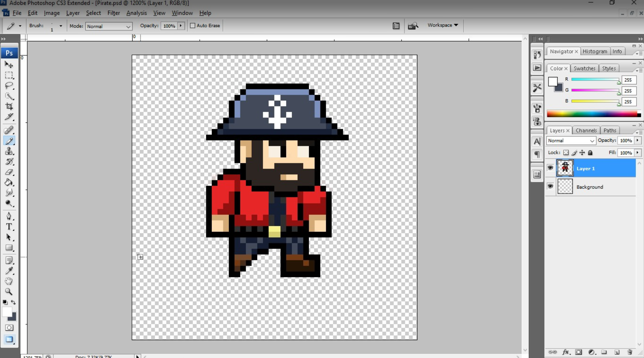Select the Eraser tool
This screenshot has height=358, width=644.
(9, 172)
